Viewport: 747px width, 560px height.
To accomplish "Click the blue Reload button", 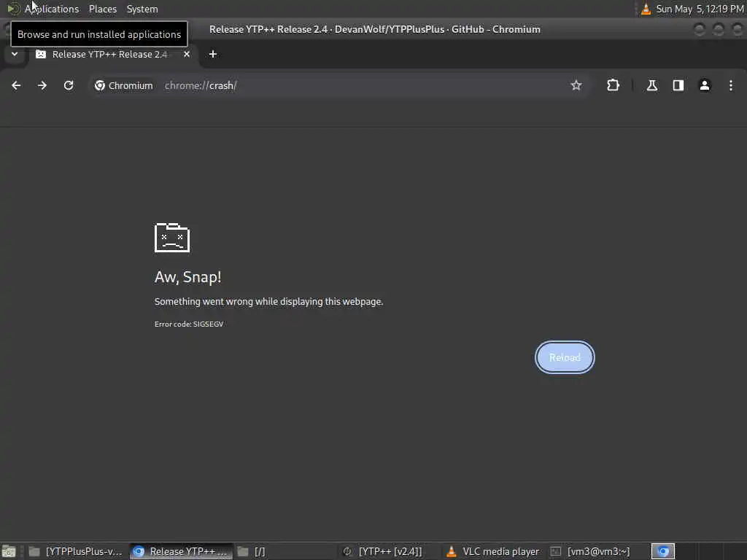I will click(565, 357).
